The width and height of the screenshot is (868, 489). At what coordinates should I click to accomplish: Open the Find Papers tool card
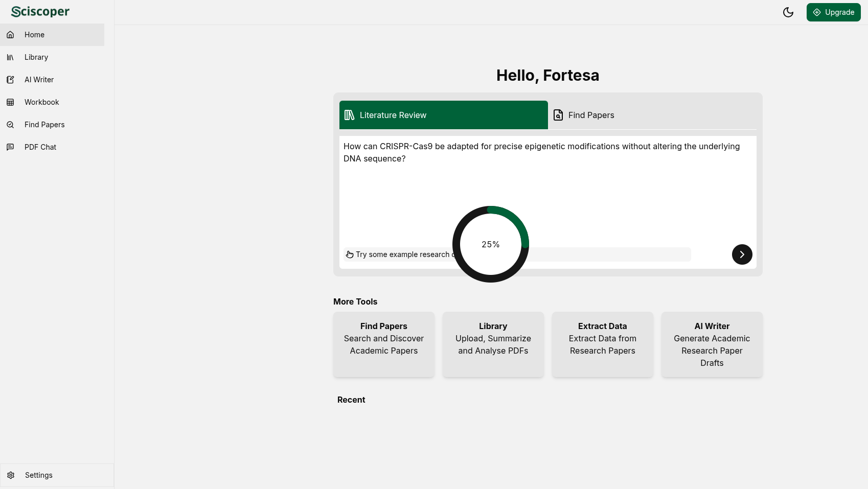point(384,344)
